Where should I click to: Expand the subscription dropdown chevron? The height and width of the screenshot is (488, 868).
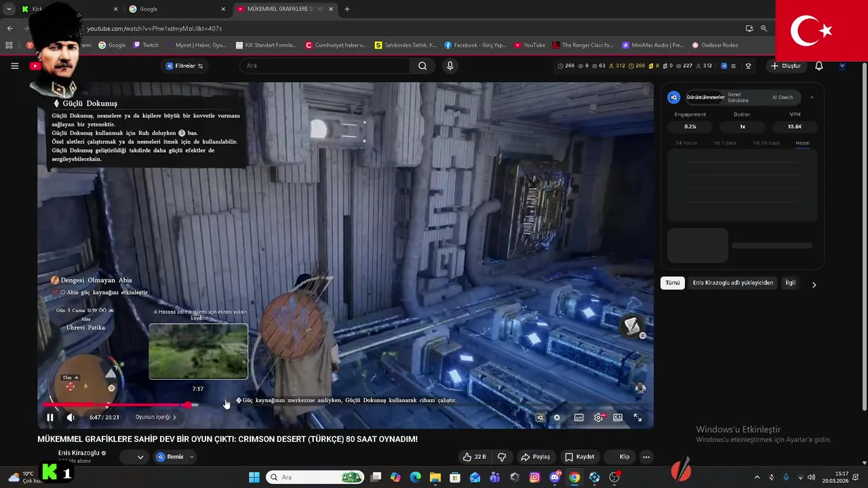tap(140, 457)
